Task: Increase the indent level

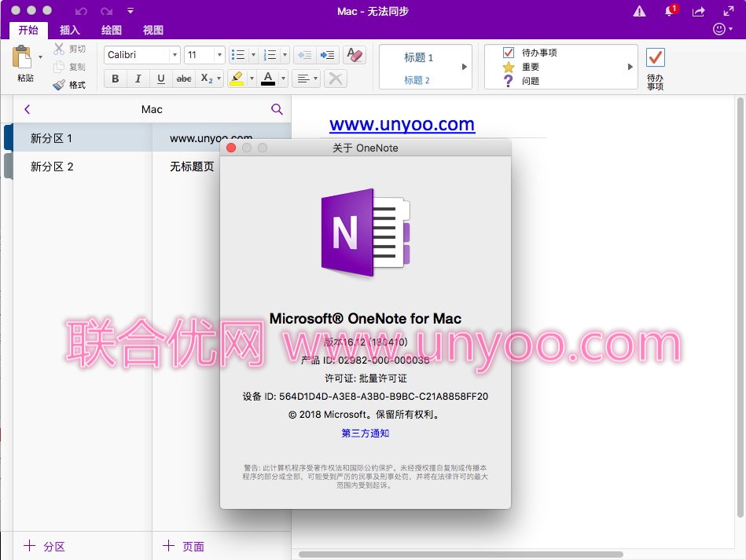Action: coord(327,55)
